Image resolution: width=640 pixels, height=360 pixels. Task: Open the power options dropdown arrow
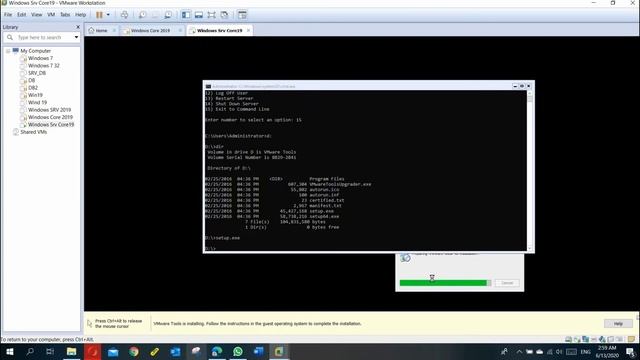point(108,15)
